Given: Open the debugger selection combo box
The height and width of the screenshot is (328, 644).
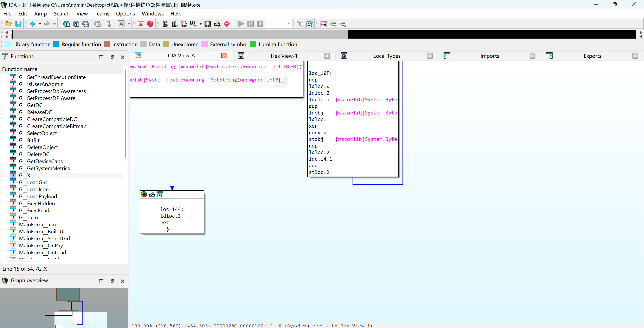Looking at the screenshot, I should click(279, 24).
